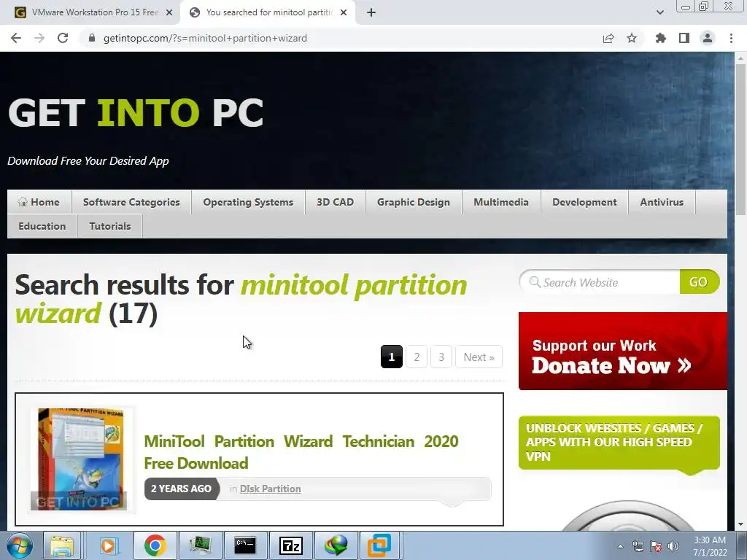Open the Windows Start menu
Image resolution: width=747 pixels, height=560 pixels.
tap(19, 545)
